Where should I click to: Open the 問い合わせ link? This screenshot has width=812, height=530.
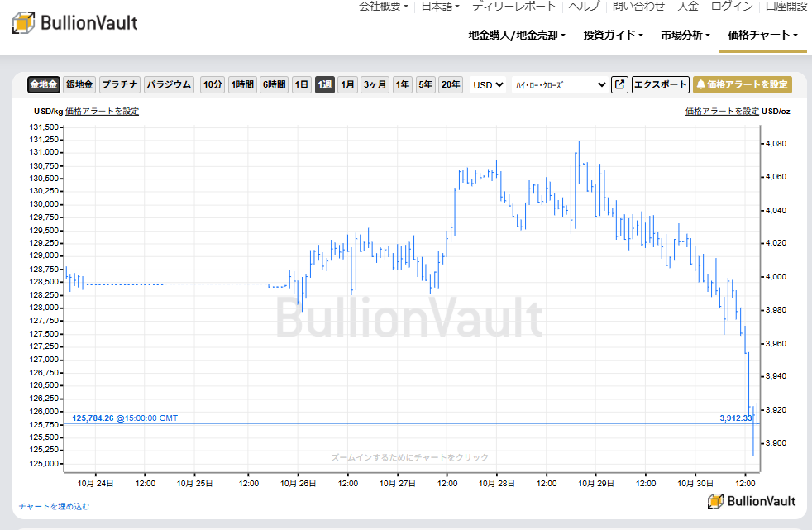(x=638, y=7)
